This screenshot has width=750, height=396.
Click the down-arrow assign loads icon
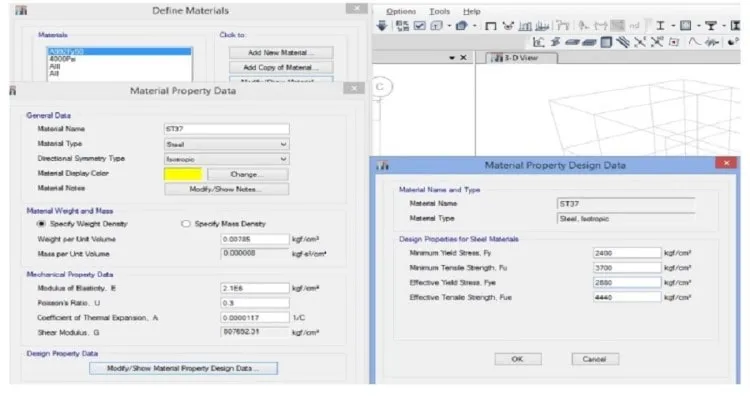(382, 26)
